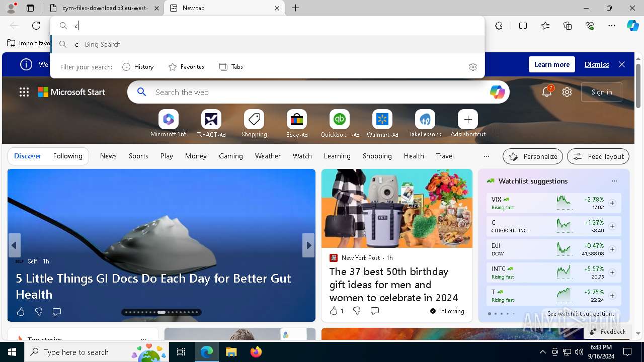
Task: Open the TakeLessons shortcut tile
Action: (x=425, y=124)
